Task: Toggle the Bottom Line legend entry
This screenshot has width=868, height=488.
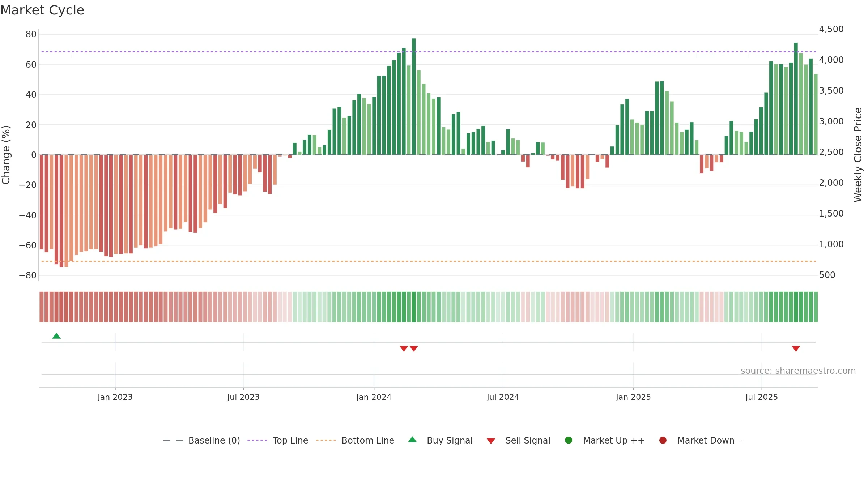Action: point(355,440)
